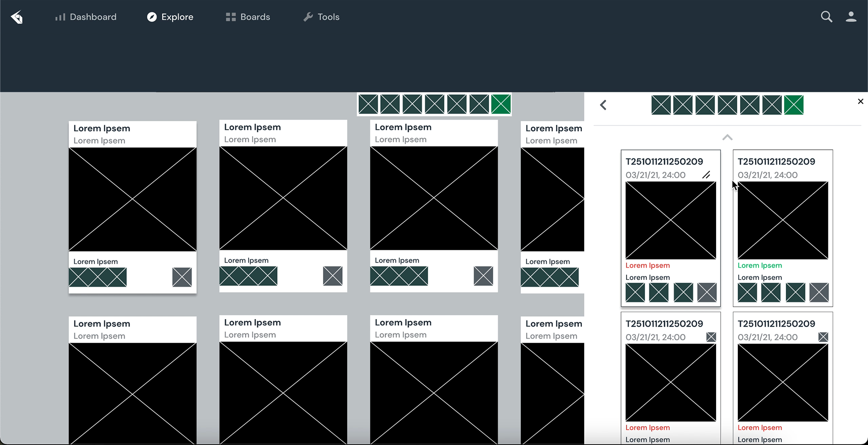Go back with side panel left chevron
The image size is (868, 445).
(x=603, y=105)
